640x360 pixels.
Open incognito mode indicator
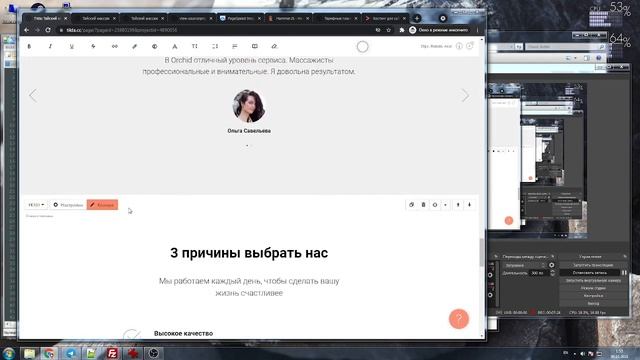click(x=439, y=30)
